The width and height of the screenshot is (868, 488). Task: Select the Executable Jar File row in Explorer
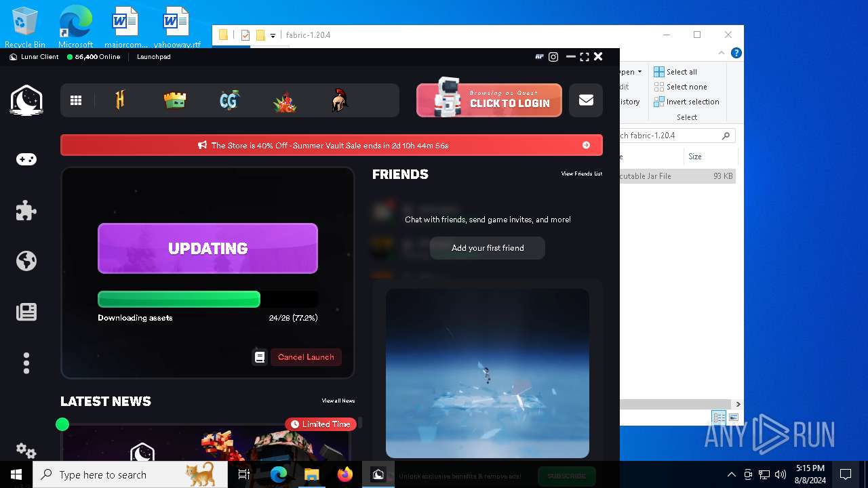(x=677, y=176)
